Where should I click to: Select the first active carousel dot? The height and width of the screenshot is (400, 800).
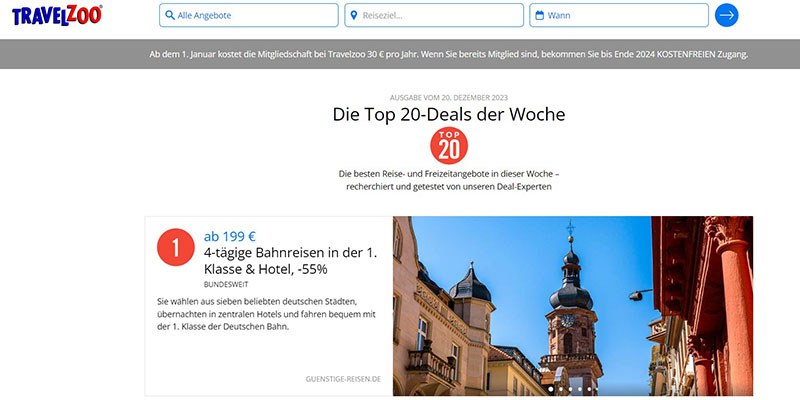tap(551, 389)
